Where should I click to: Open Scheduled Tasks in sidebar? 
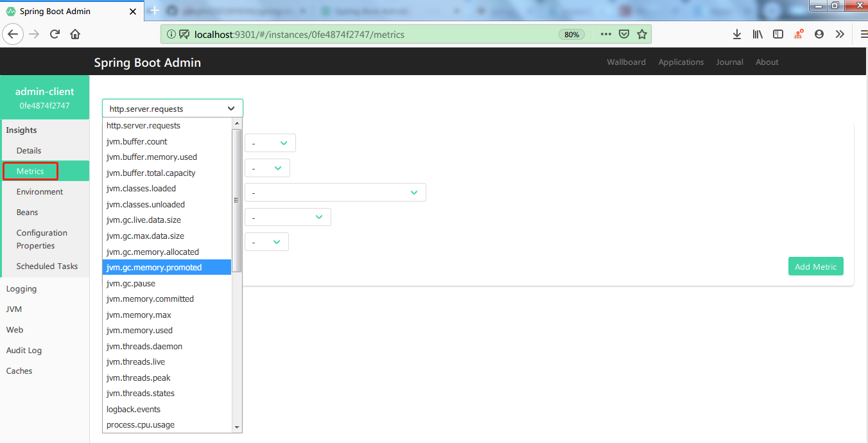pos(47,266)
